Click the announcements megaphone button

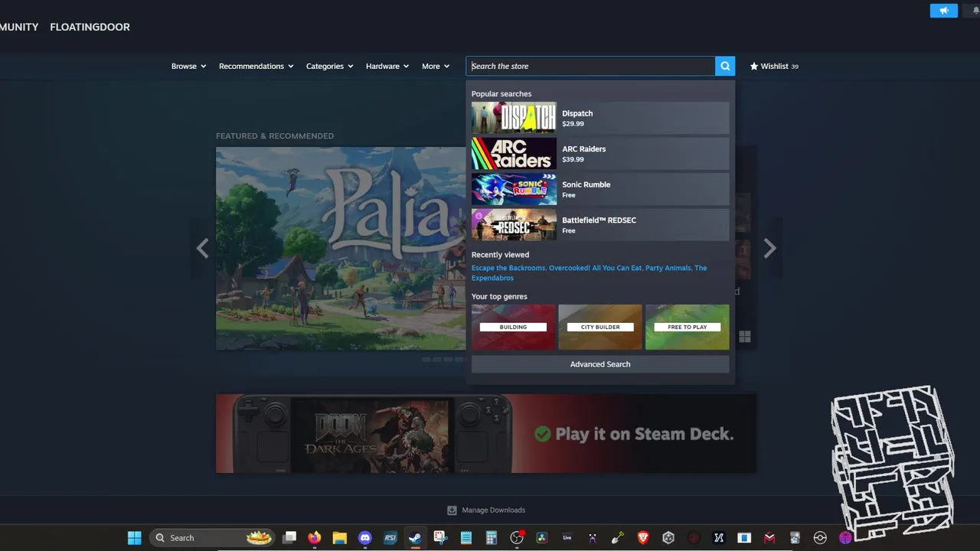943,11
